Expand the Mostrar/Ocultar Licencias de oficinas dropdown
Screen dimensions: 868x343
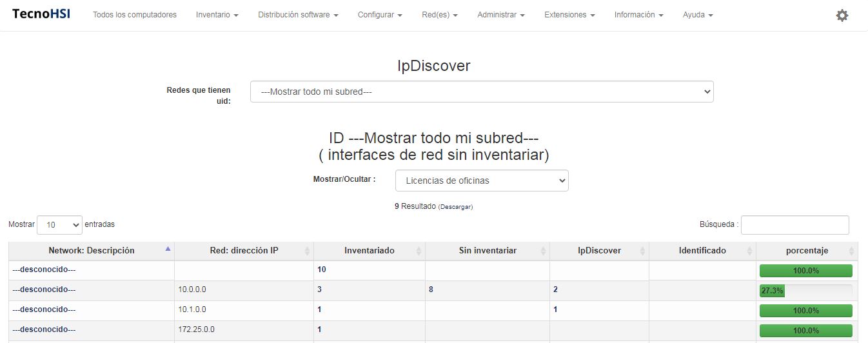(481, 181)
